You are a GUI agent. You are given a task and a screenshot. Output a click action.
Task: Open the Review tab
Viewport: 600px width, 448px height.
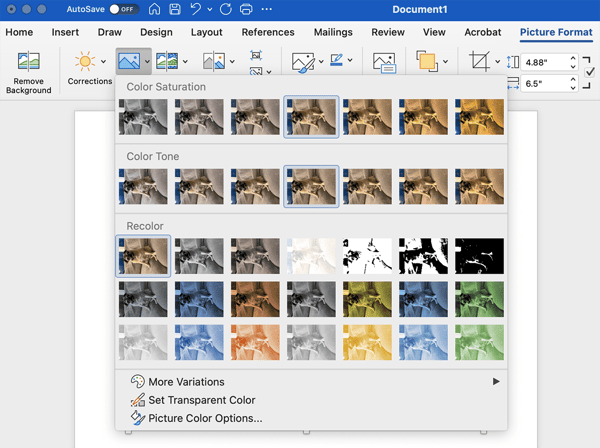388,32
